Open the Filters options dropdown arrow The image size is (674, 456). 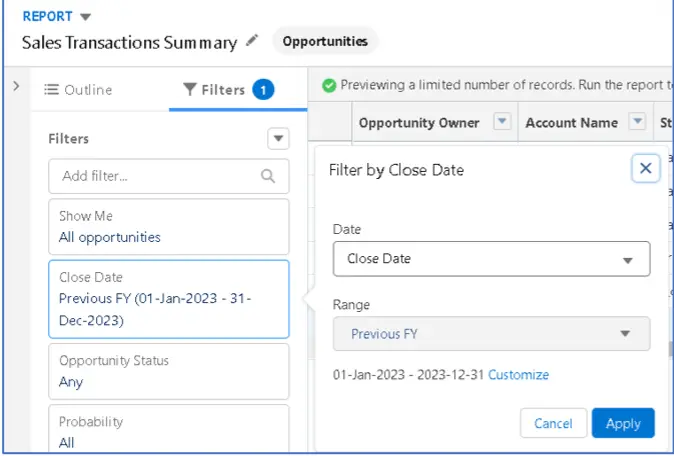pos(278,139)
